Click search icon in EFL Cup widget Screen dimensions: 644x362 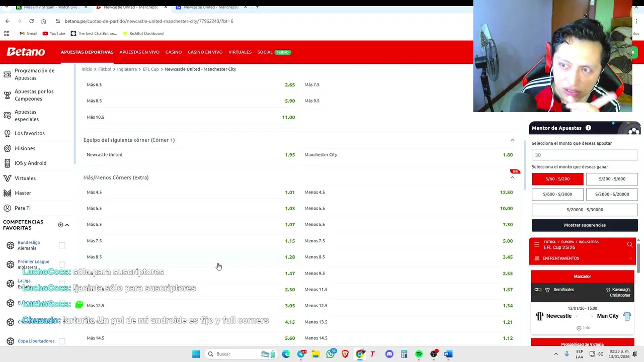629,245
